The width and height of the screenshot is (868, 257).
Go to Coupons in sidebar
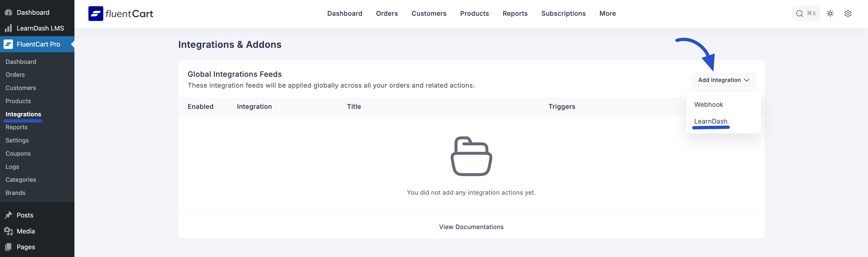coord(18,154)
